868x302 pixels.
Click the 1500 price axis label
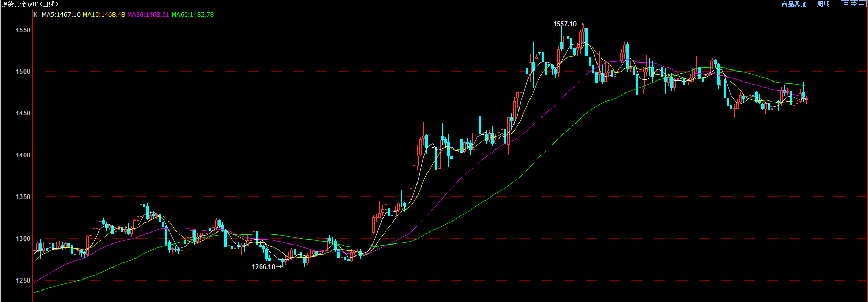[23, 72]
